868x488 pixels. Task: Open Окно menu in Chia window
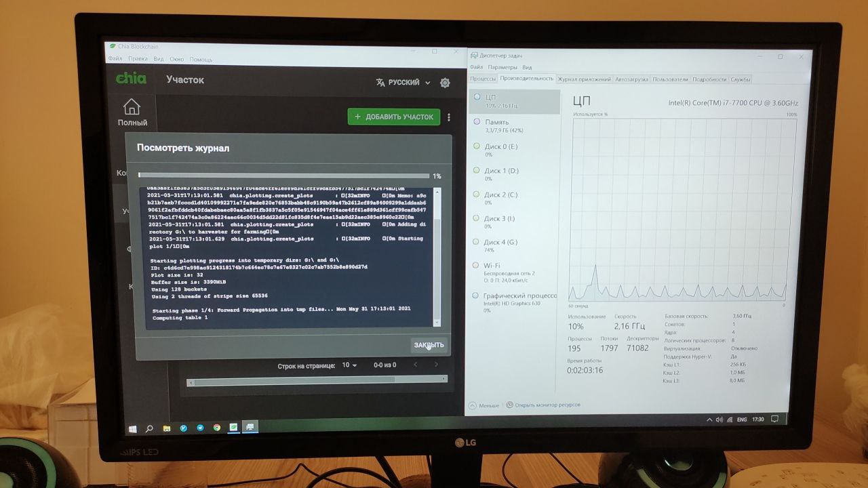[x=177, y=60]
